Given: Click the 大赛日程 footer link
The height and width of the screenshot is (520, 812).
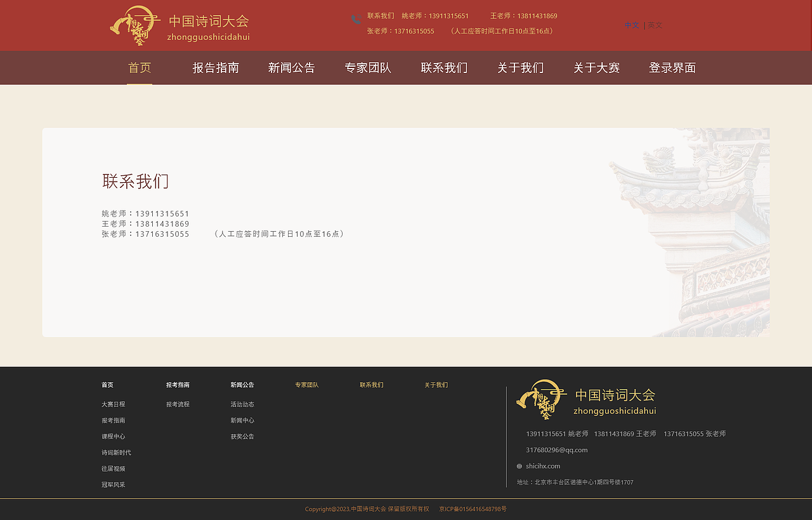Looking at the screenshot, I should pyautogui.click(x=113, y=404).
